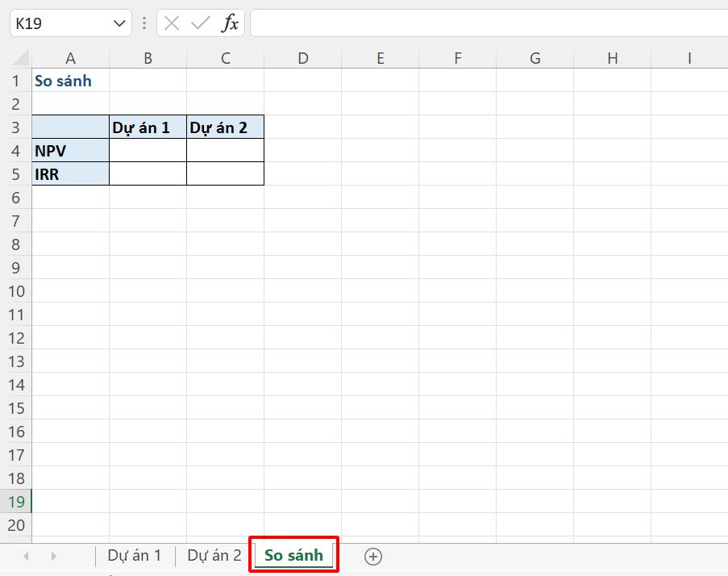Screen dimensions: 728x576
Task: Click the NPV label cell
Action: click(x=71, y=151)
